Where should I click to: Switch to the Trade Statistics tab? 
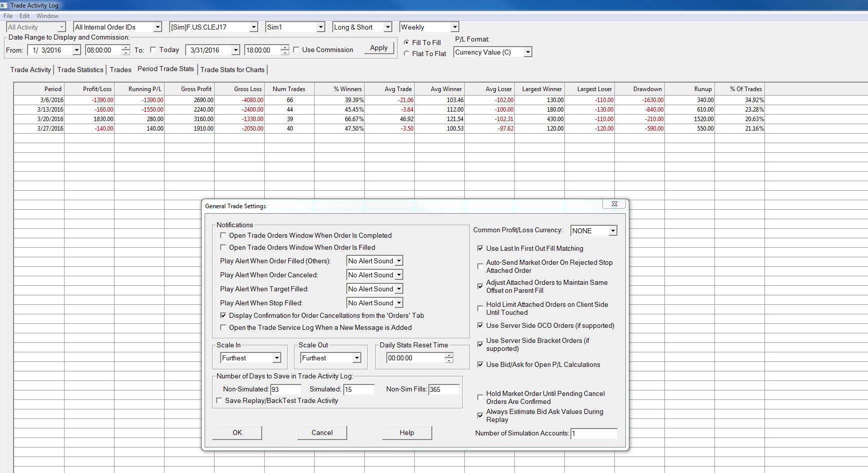[x=80, y=70]
